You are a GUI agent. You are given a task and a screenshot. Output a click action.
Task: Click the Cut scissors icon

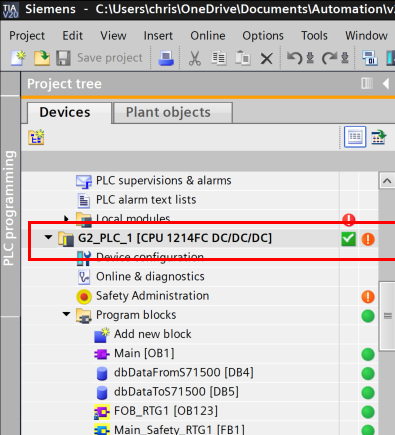pyautogui.click(x=195, y=58)
